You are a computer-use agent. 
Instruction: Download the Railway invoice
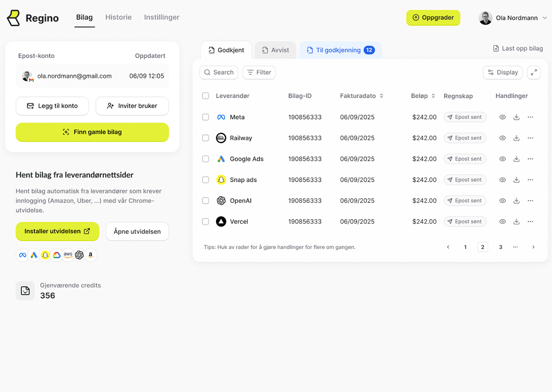[516, 138]
